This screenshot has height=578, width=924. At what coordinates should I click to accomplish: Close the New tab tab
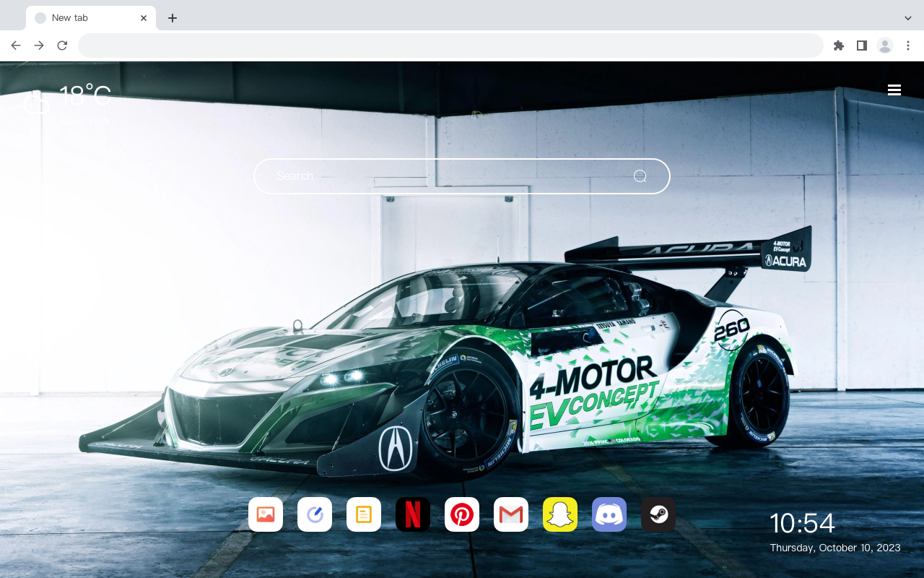144,18
